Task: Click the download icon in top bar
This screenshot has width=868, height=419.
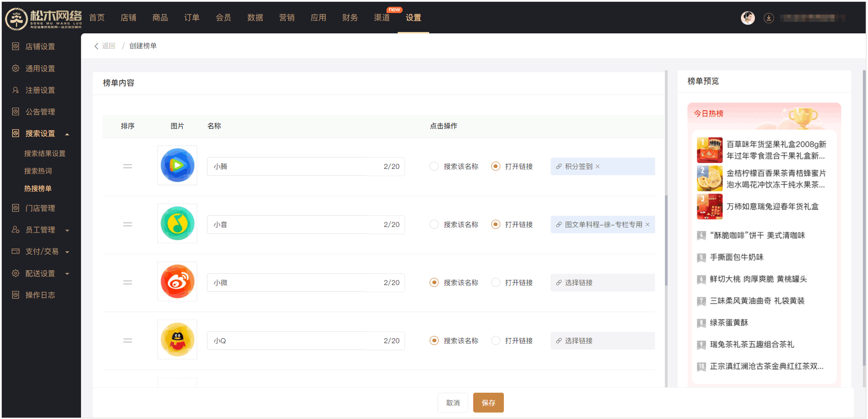Action: coord(768,18)
